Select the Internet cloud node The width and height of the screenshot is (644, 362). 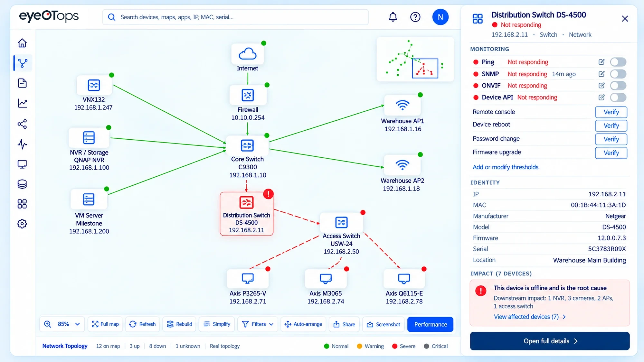[248, 54]
